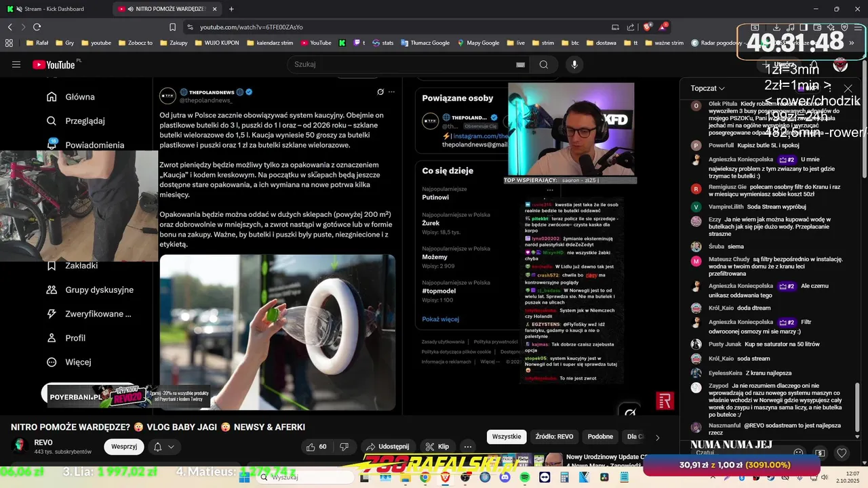868x488 pixels.
Task: Open the YouTube bookmark
Action: 315,43
